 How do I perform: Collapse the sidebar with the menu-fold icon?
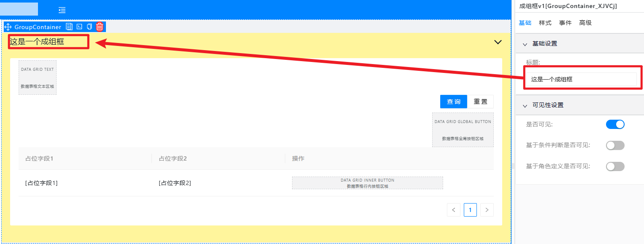[62, 10]
